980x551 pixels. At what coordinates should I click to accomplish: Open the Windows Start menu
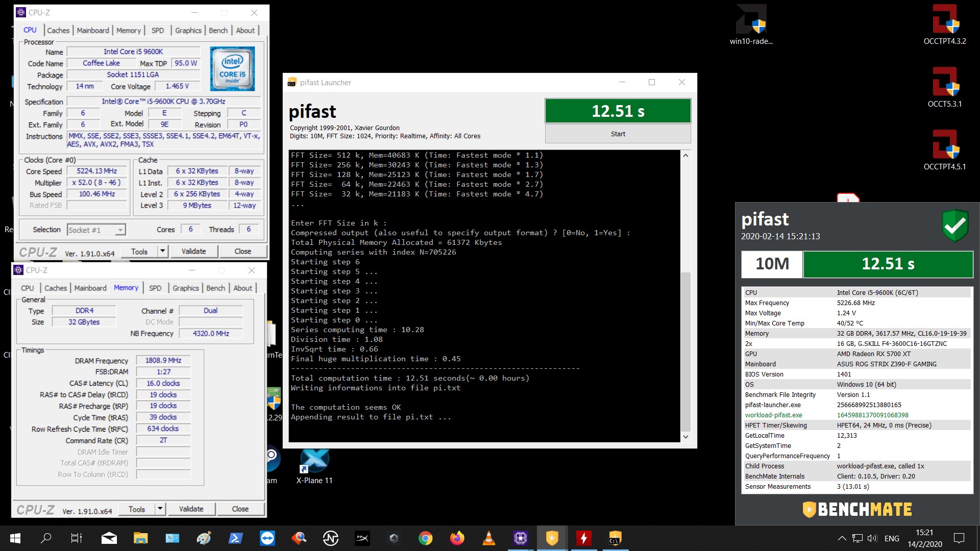point(15,538)
